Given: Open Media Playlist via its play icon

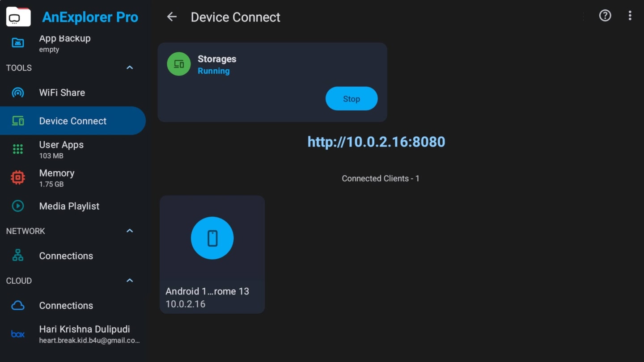Looking at the screenshot, I should 18,206.
